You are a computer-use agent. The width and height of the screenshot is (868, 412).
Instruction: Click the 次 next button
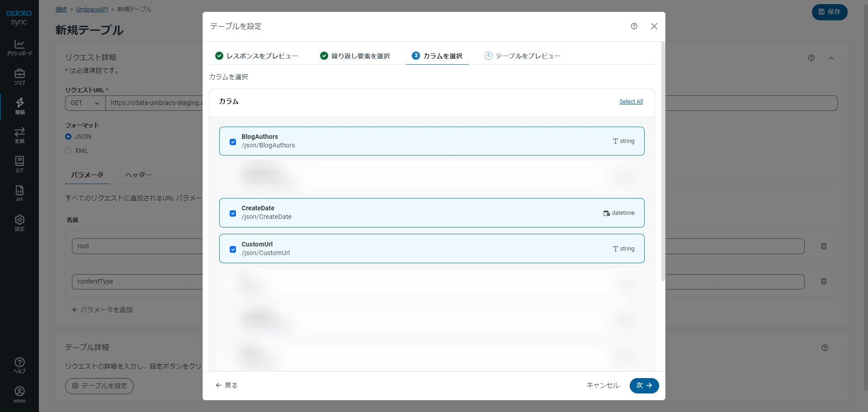coord(644,385)
